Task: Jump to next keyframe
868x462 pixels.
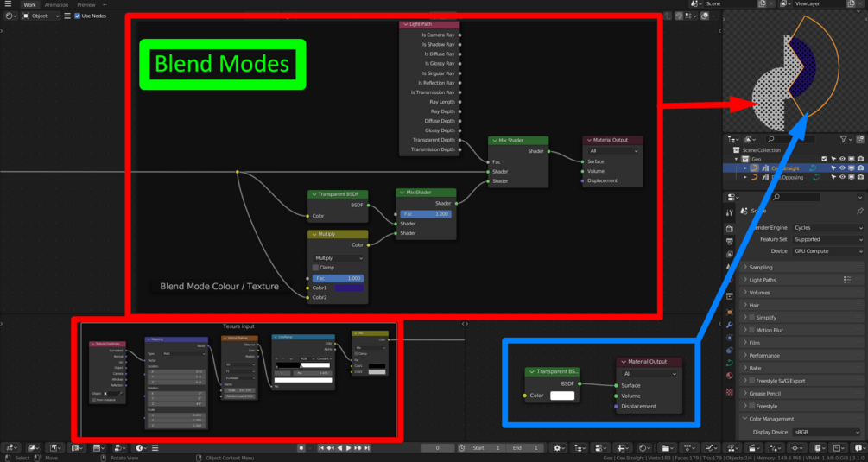Action: 358,448
